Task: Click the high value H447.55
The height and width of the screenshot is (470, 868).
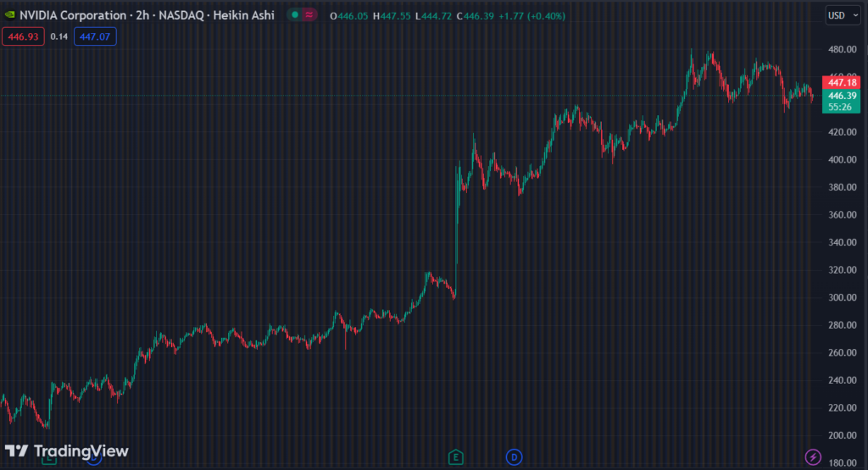Action: pyautogui.click(x=392, y=16)
